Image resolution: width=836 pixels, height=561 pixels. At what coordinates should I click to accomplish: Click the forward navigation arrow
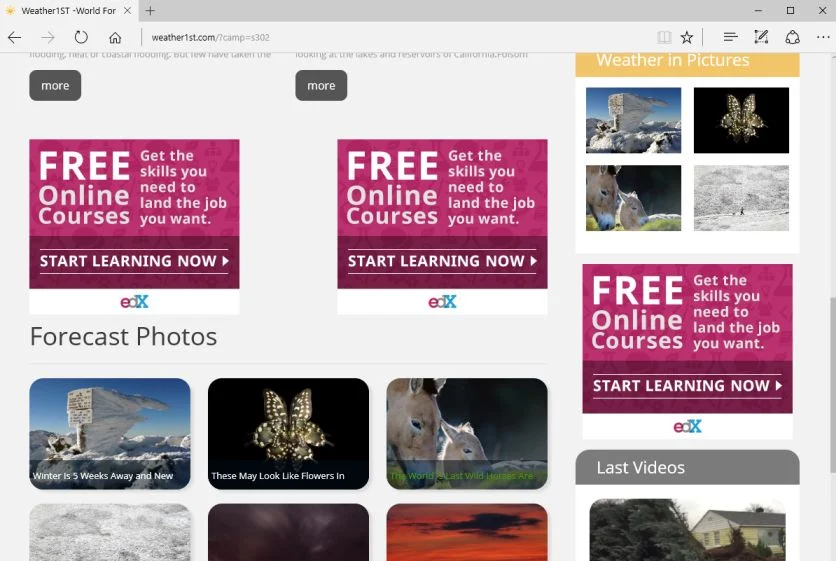click(x=48, y=37)
